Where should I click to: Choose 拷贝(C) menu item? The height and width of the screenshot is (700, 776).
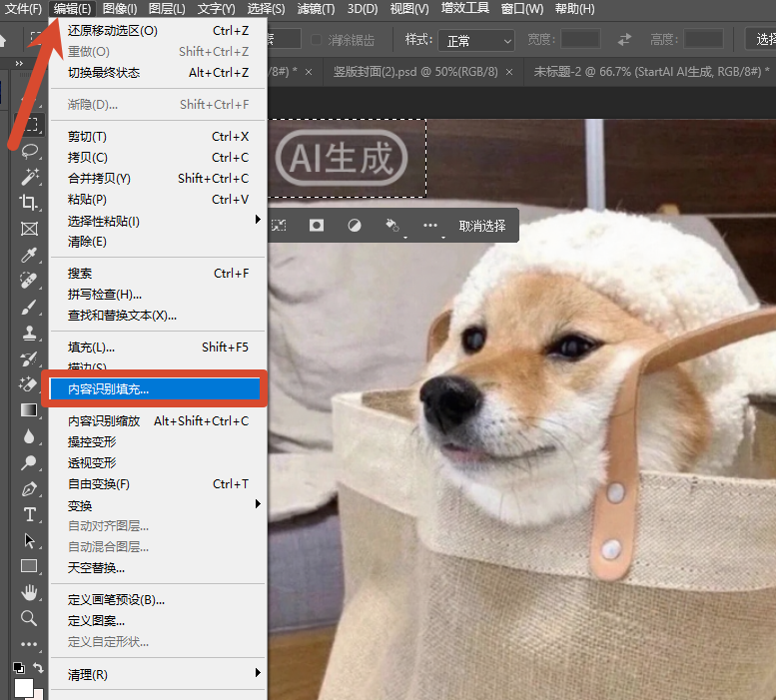click(158, 158)
